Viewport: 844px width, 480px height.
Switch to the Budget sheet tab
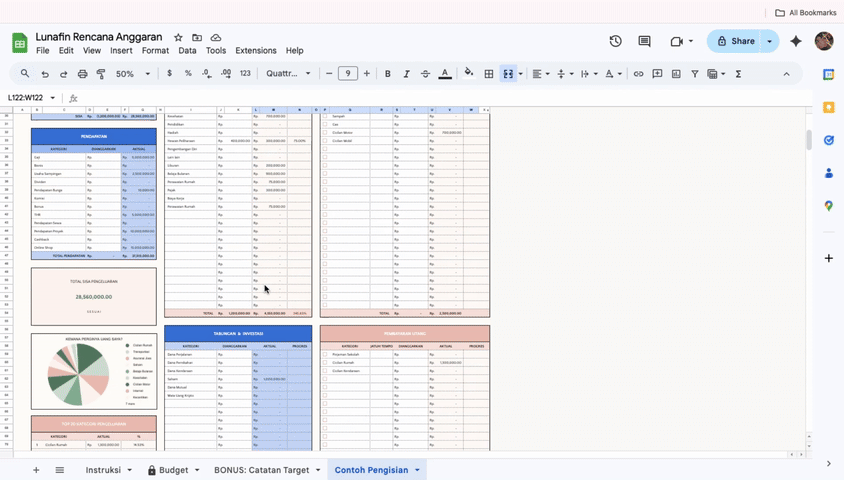click(x=172, y=470)
